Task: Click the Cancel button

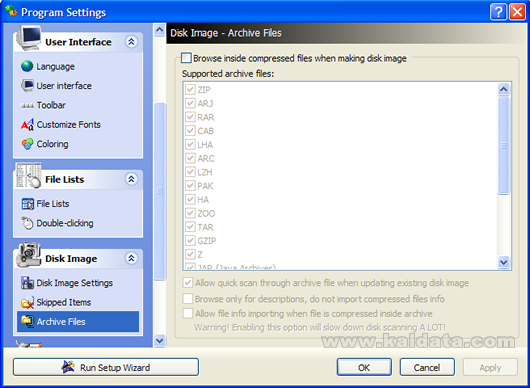Action: (427, 367)
